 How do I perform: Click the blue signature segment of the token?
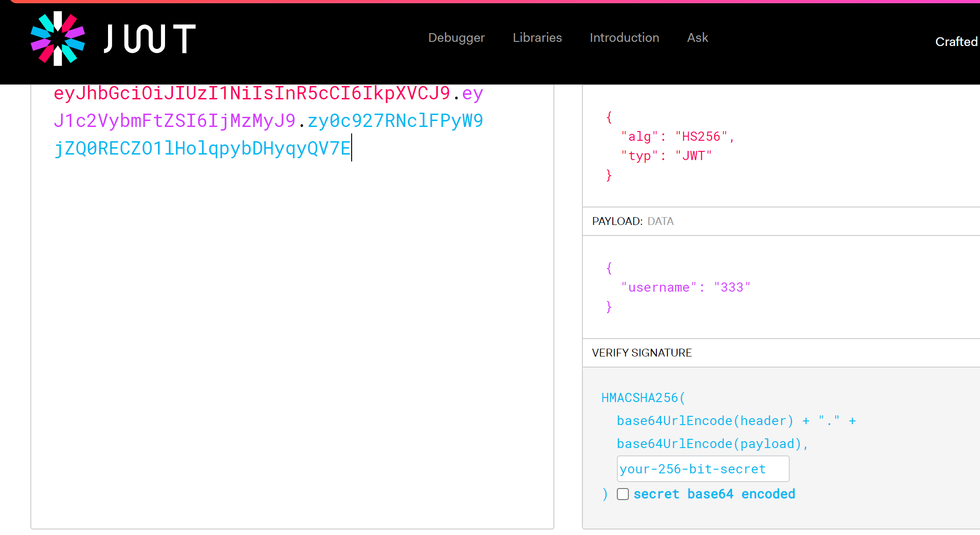(202, 149)
